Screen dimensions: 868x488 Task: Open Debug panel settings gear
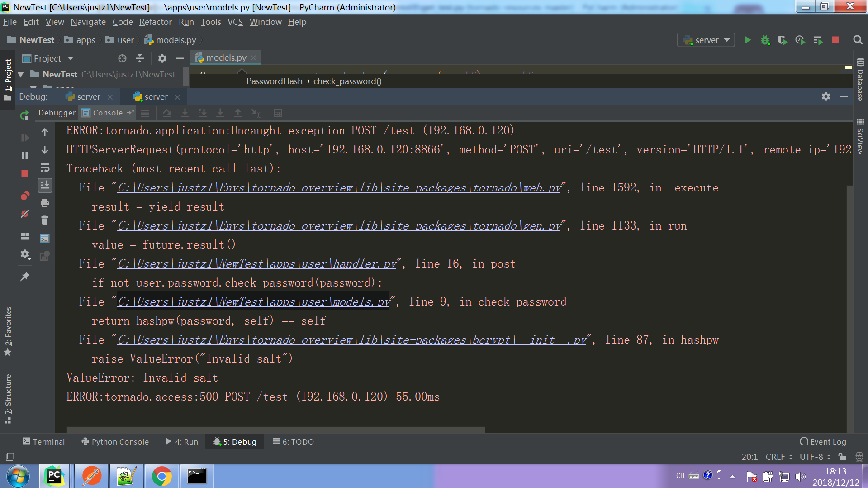point(826,96)
